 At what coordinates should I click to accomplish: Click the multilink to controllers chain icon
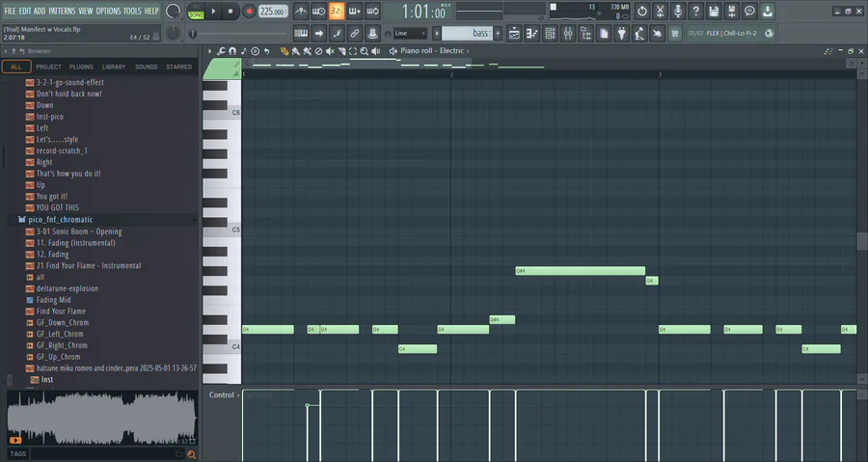[355, 34]
